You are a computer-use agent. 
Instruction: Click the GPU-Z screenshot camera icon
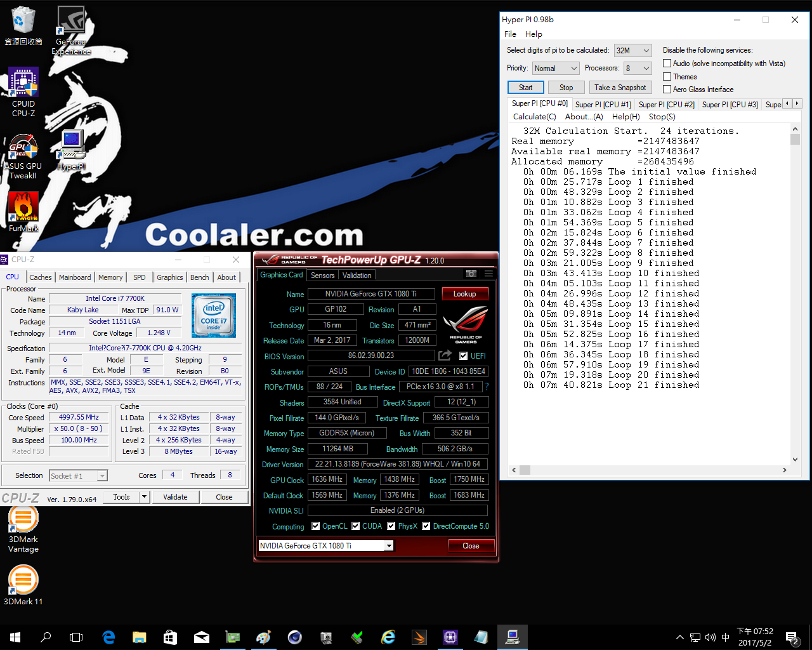(x=471, y=274)
